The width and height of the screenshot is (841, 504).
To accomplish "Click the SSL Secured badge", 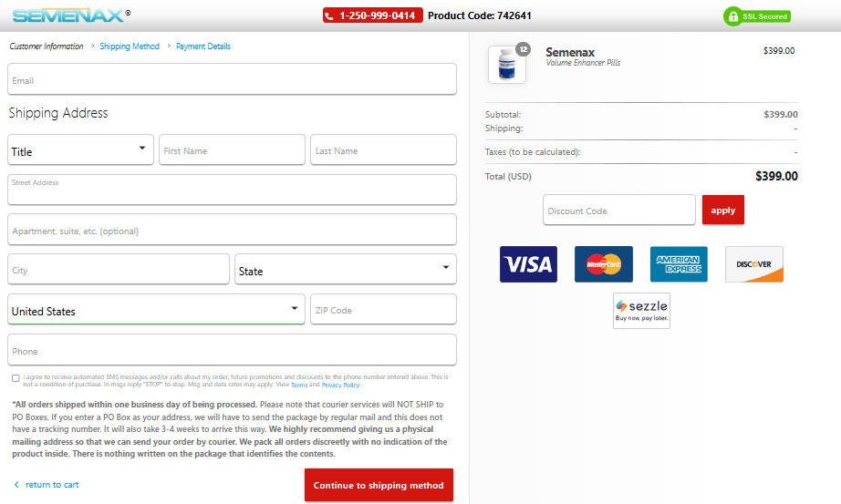I will (x=757, y=16).
